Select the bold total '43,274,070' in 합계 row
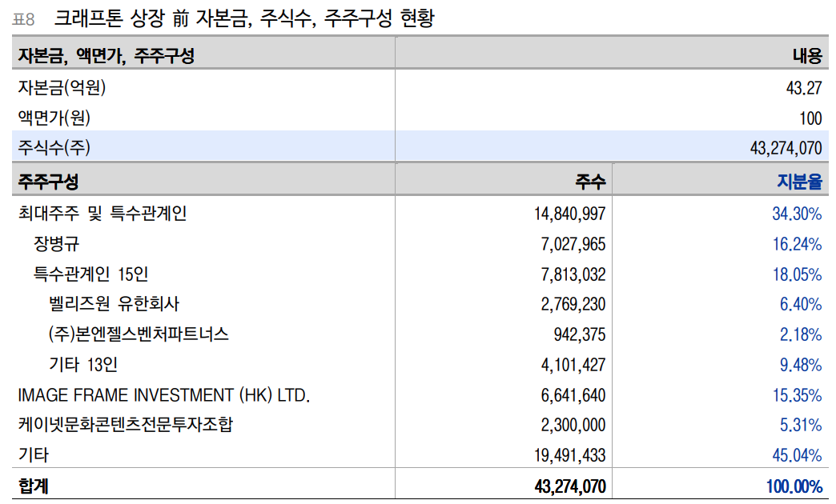 570,486
